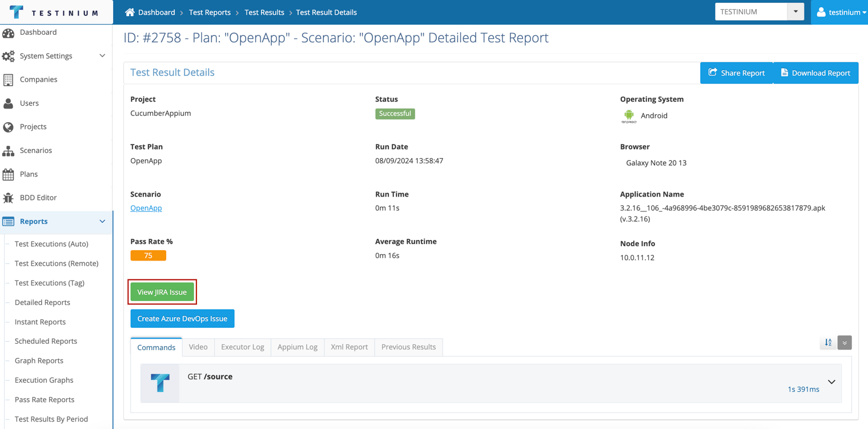
Task: Click the Scenarios hierarchy icon
Action: 8,151
